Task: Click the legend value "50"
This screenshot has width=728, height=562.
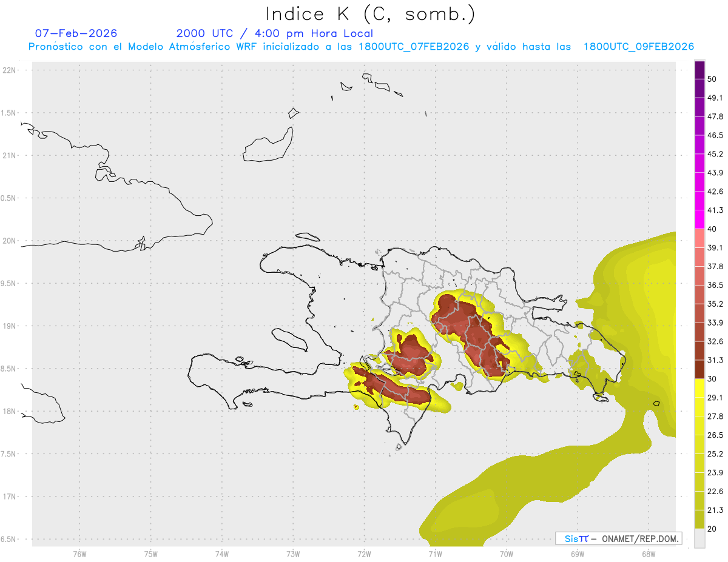Action: coord(713,79)
